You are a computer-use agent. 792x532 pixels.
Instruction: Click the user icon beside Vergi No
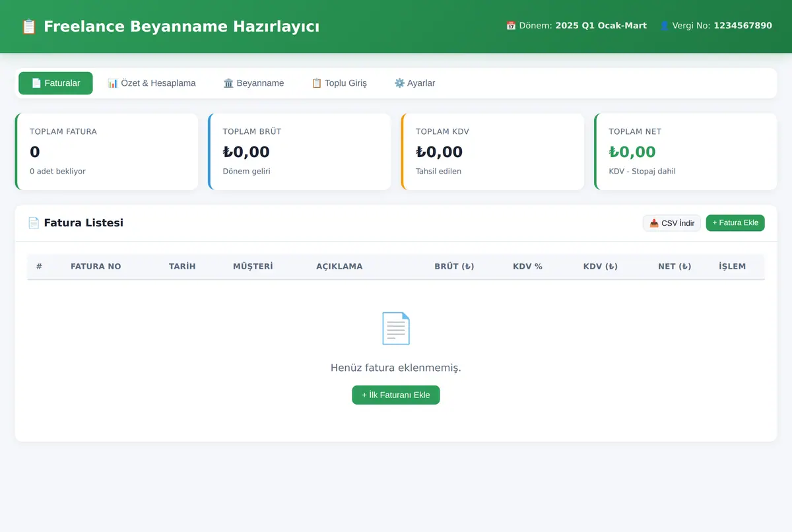click(665, 26)
